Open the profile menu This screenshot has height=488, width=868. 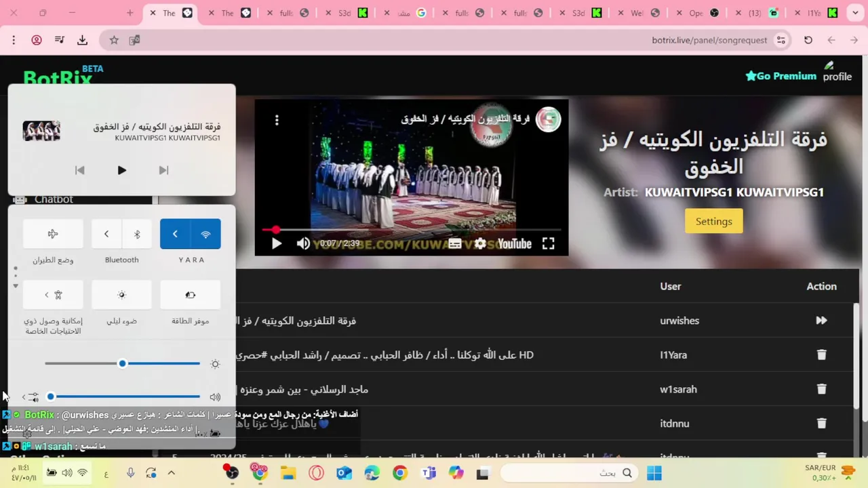[837, 71]
